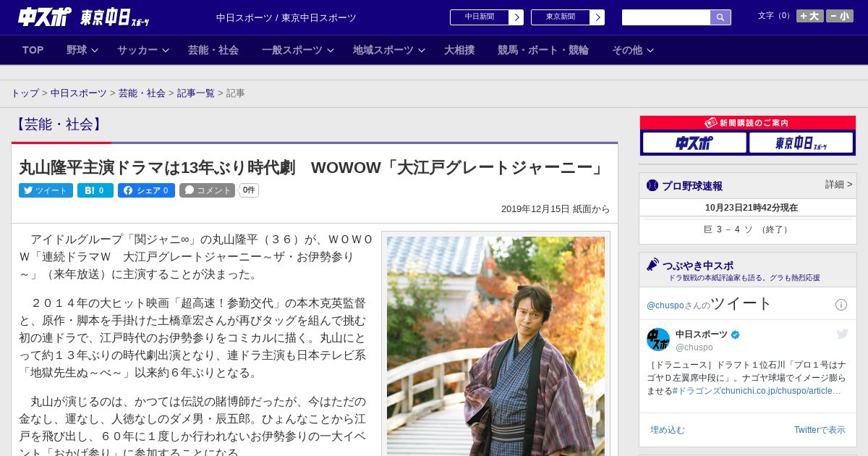Click the 巨 3 - 4 ソ score
Viewport: 868px width, 456px height.
747,229
